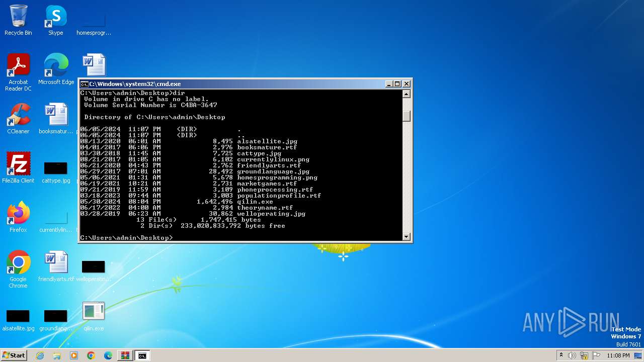Open Windows Explorer from the taskbar
This screenshot has height=362, width=644.
tap(57, 355)
